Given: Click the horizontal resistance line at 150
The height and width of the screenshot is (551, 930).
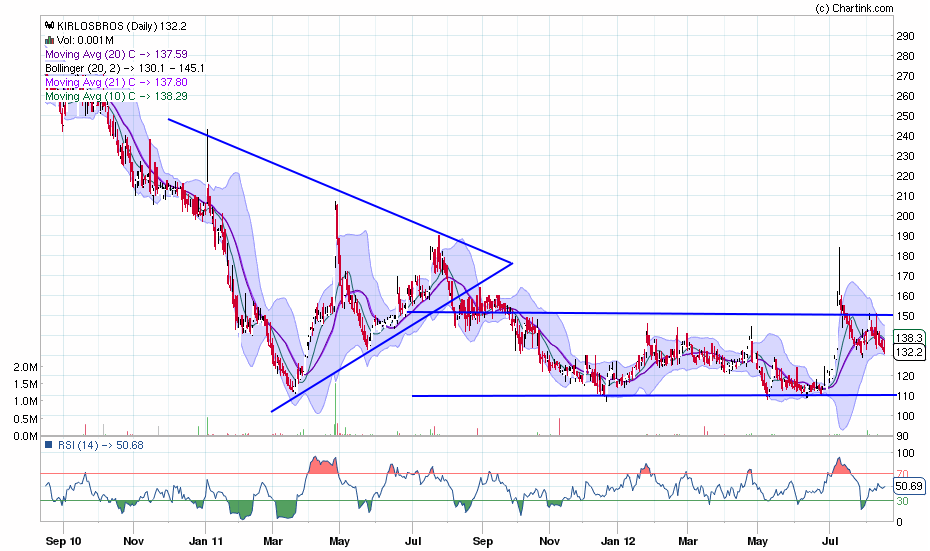Looking at the screenshot, I should [x=650, y=313].
